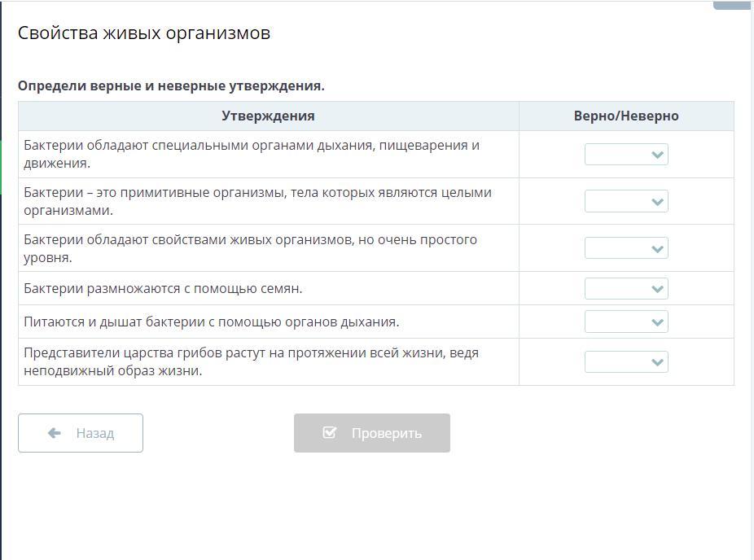Click chevron arrow in third row dropdown
Image resolution: width=754 pixels, height=560 pixels.
coord(657,249)
